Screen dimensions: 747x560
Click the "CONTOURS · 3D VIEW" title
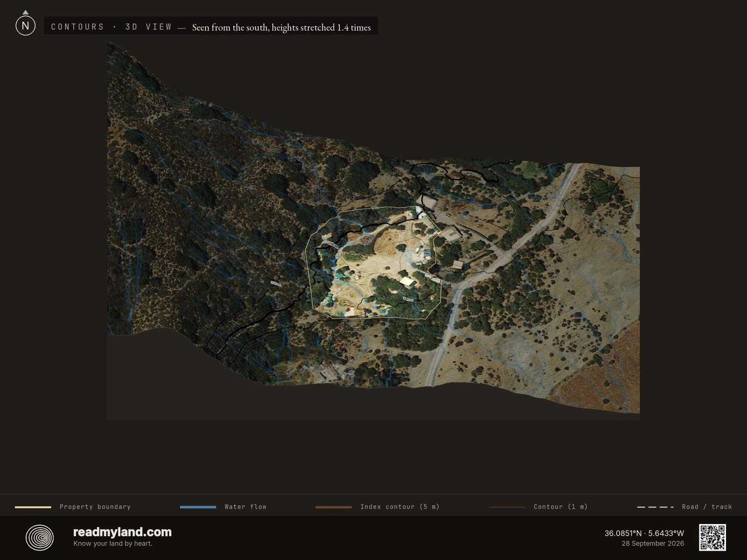coord(112,27)
